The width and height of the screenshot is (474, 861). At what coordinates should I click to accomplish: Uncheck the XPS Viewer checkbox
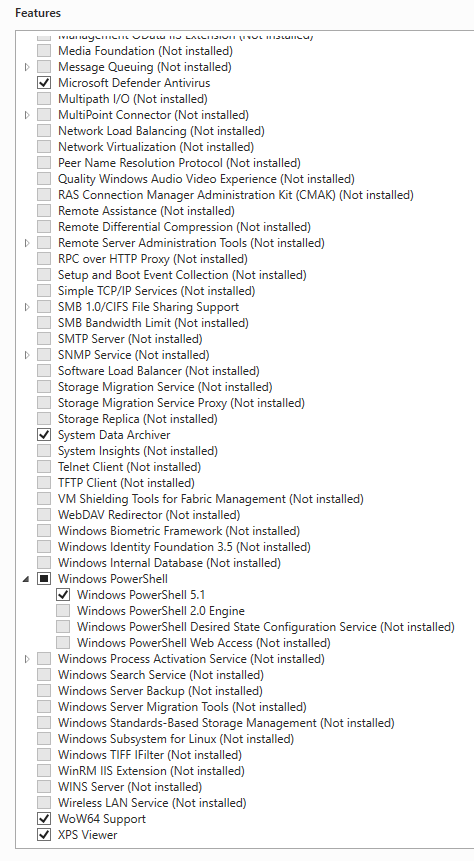[x=44, y=835]
